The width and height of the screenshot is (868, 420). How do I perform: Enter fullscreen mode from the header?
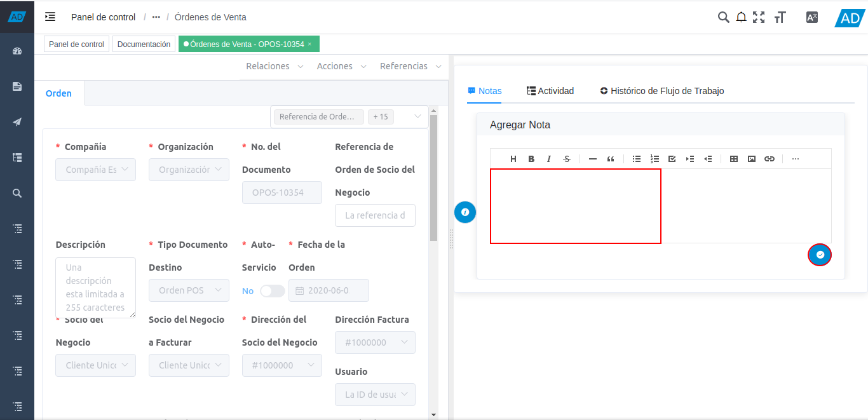click(x=759, y=17)
